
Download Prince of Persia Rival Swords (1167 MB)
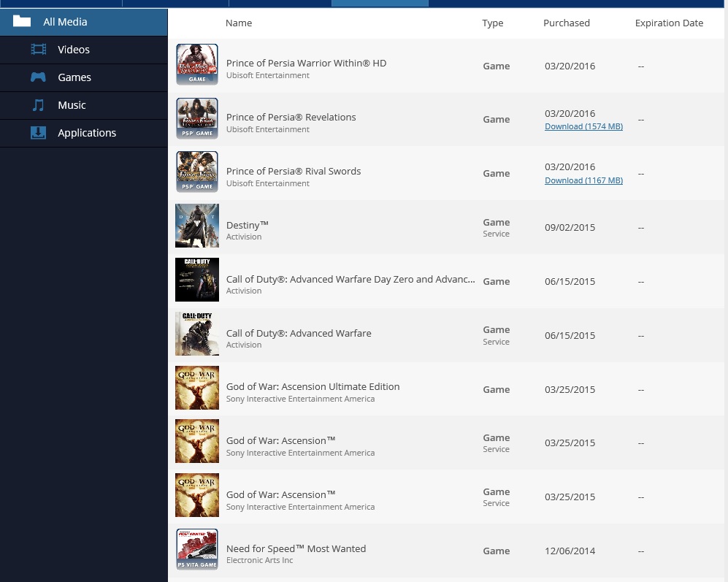pos(583,180)
